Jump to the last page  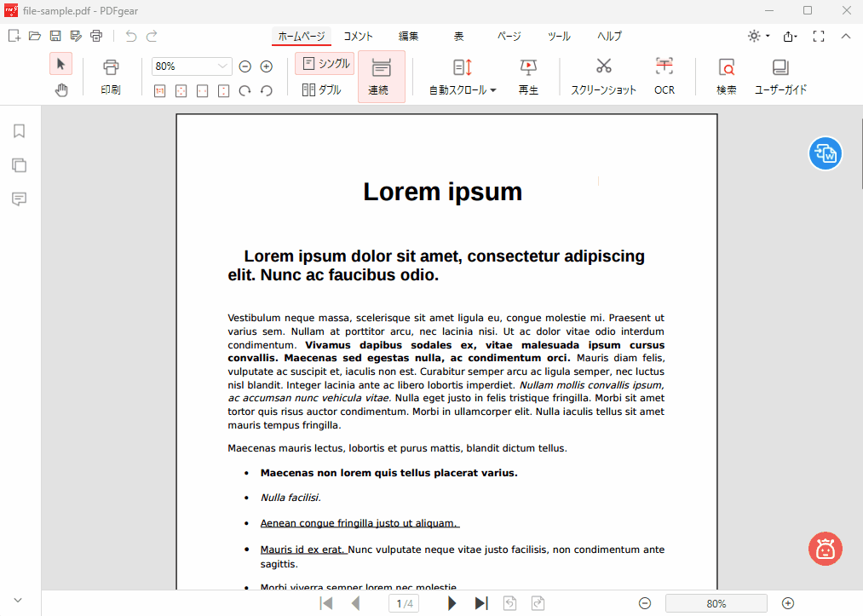point(480,602)
